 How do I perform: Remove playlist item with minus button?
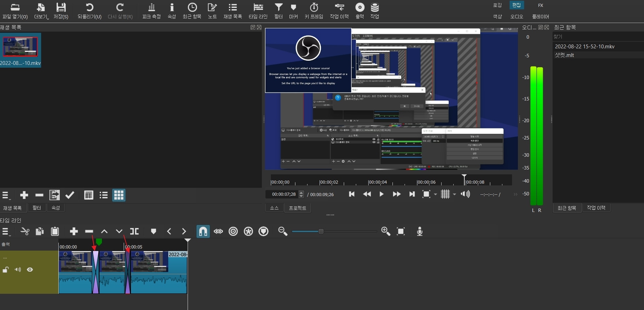tap(39, 195)
